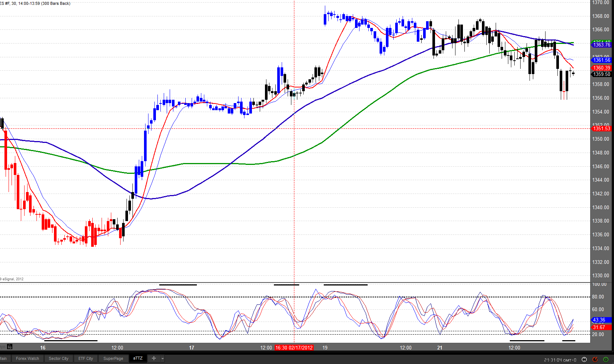Click the black 1359.50 last price label

(601, 74)
